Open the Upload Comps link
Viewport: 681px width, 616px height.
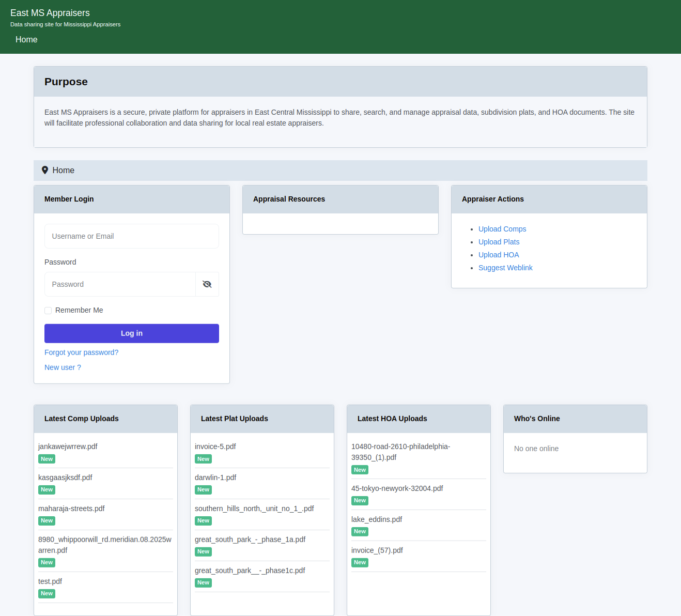point(502,229)
